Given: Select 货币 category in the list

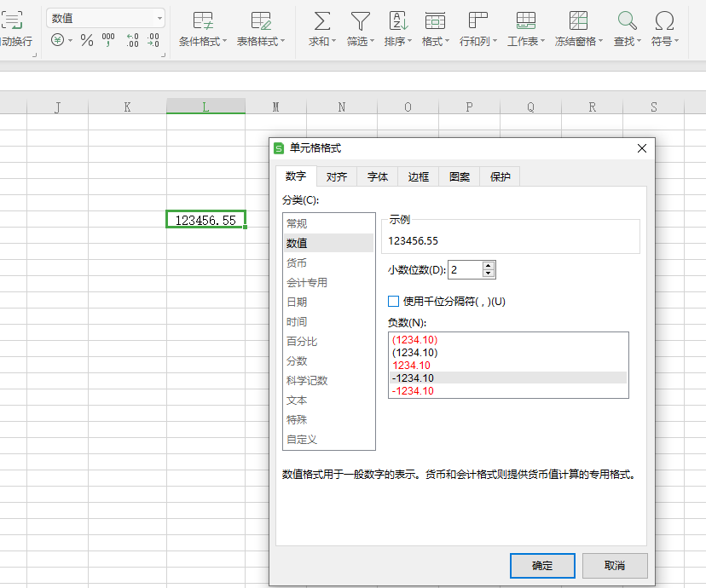Looking at the screenshot, I should click(x=328, y=262).
